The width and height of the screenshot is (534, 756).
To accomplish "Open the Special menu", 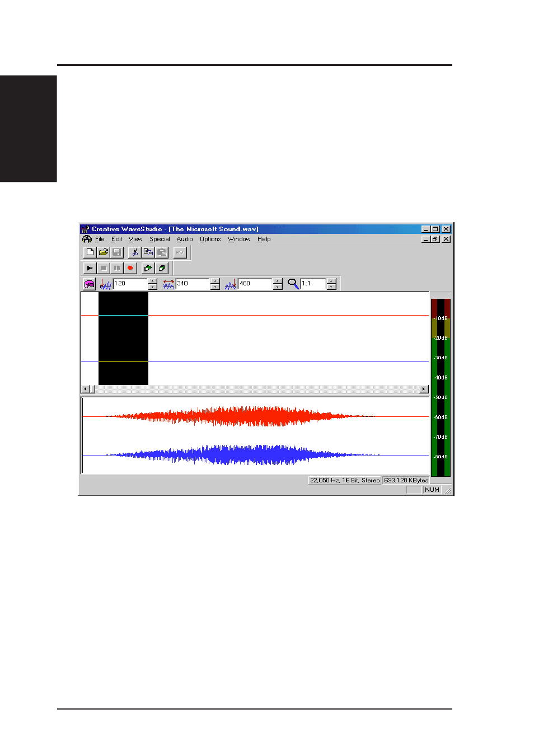I will point(160,239).
